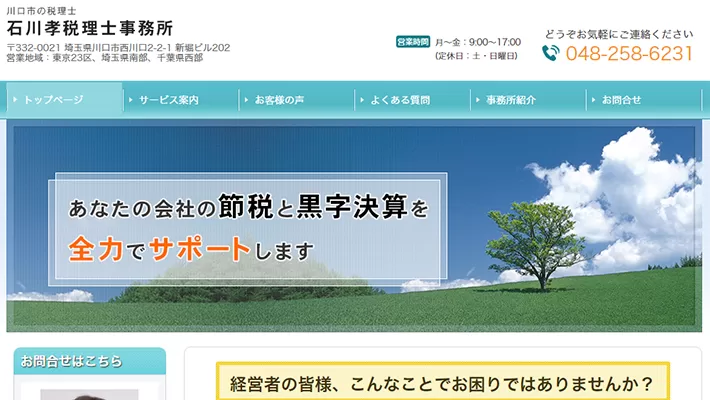This screenshot has width=710, height=400.
Task: Click arrow icon beside トップページ
Action: pos(16,100)
